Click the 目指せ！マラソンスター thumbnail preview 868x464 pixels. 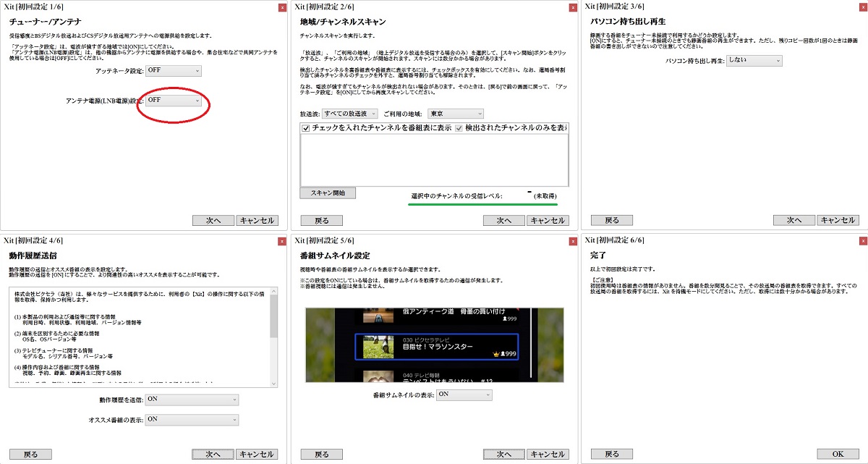[x=437, y=345]
